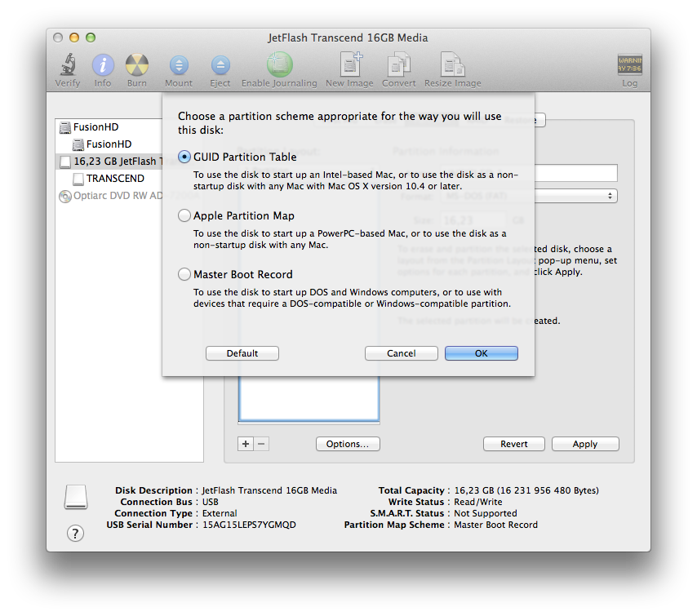The image size is (697, 616).
Task: Create a New Image from toolbar
Action: click(351, 64)
